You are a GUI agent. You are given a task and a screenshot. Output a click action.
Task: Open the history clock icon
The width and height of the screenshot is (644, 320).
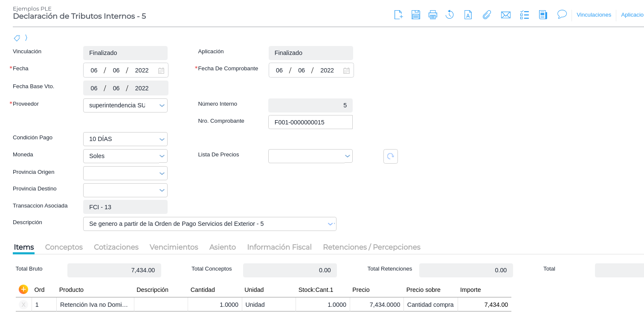pos(450,15)
